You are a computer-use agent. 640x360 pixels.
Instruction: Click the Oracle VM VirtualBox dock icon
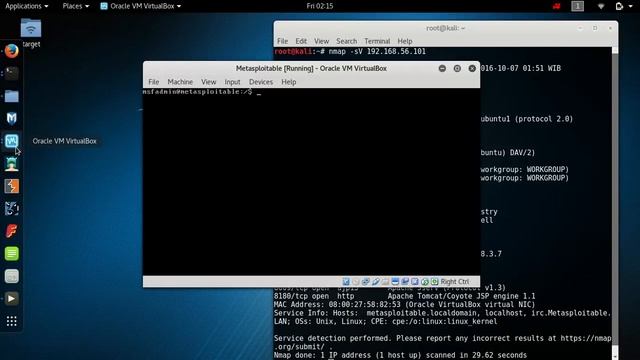coord(11,141)
